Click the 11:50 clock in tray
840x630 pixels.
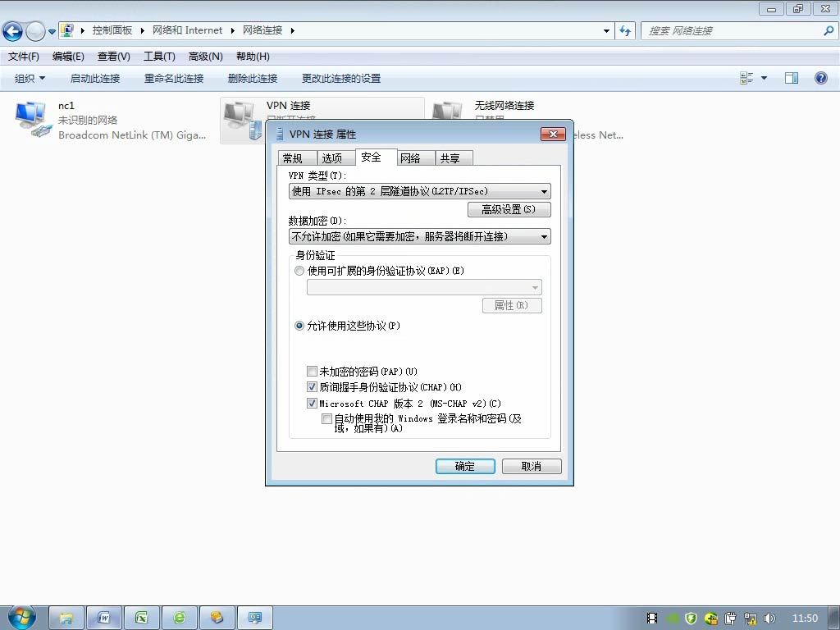[x=806, y=619]
